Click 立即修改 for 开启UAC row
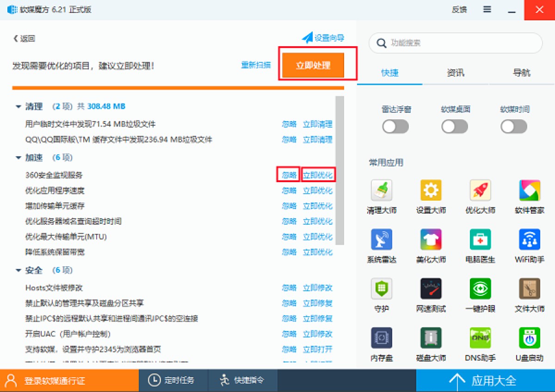 click(318, 334)
